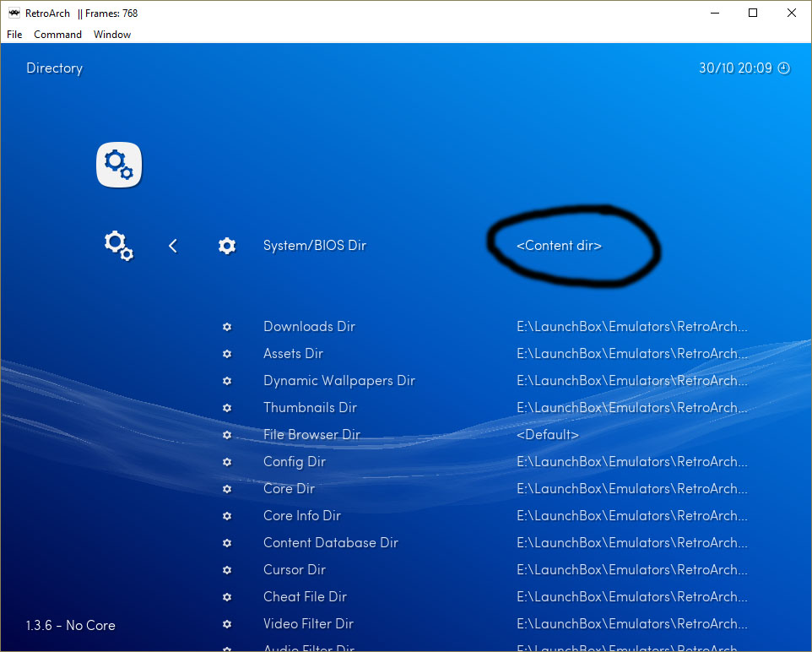
Task: Click the gear icon beside Dynamic Wallpapers Dir
Action: click(x=227, y=380)
